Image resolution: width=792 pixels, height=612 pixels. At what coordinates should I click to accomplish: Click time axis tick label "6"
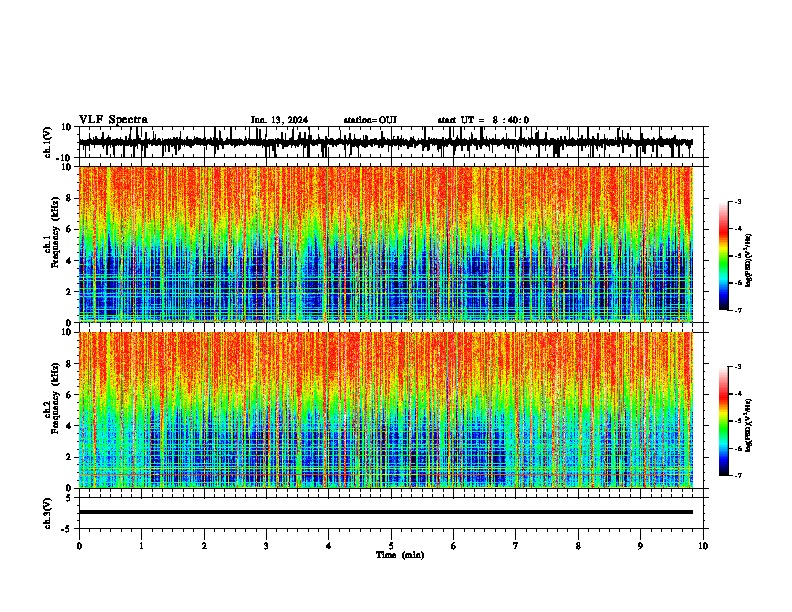click(454, 546)
